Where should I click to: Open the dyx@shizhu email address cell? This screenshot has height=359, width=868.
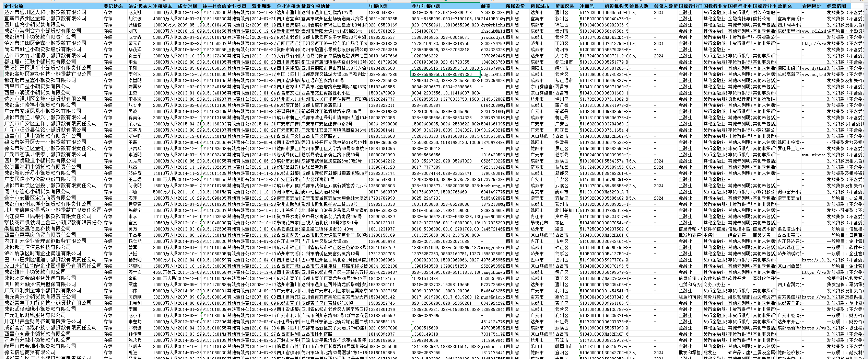(x=493, y=25)
